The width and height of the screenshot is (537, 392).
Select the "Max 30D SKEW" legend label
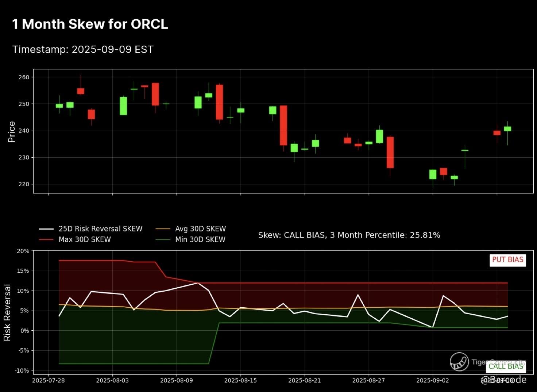point(85,239)
